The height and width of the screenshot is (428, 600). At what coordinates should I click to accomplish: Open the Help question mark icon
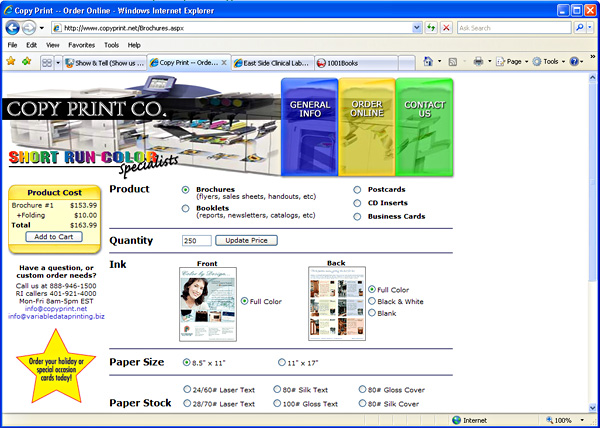[x=574, y=61]
